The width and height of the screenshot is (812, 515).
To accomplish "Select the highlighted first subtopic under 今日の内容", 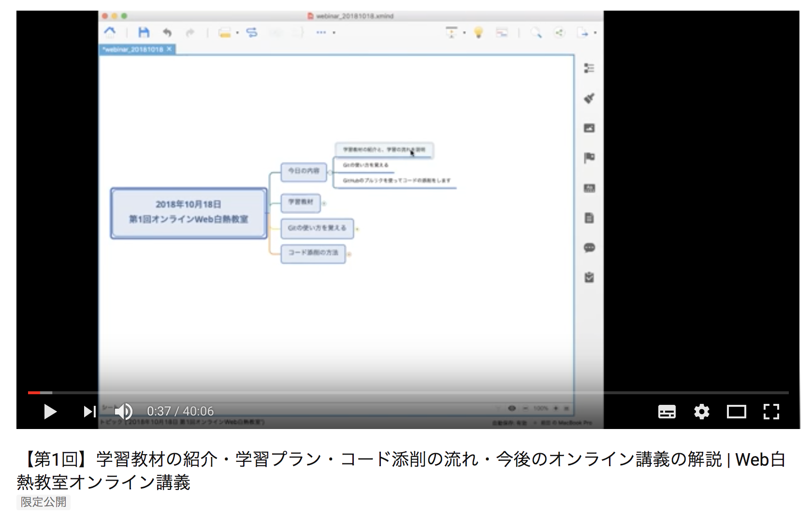I will [384, 150].
